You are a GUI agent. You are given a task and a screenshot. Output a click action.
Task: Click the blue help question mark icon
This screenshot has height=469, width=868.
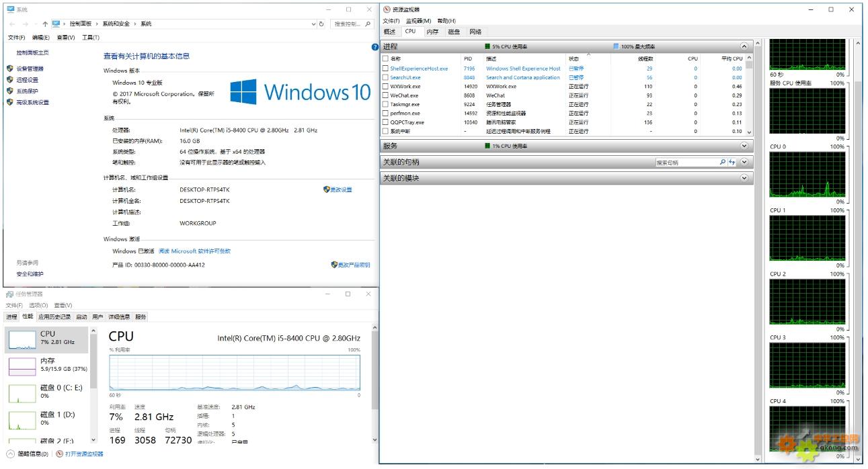click(375, 47)
